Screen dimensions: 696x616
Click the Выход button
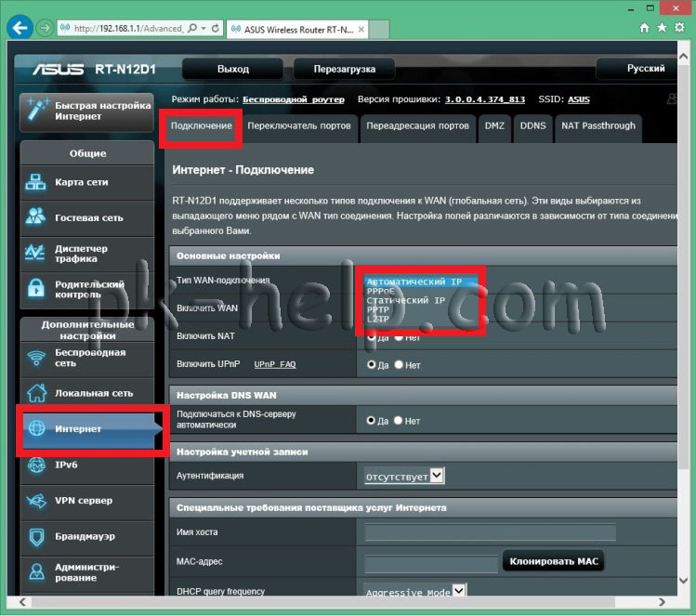(x=232, y=69)
